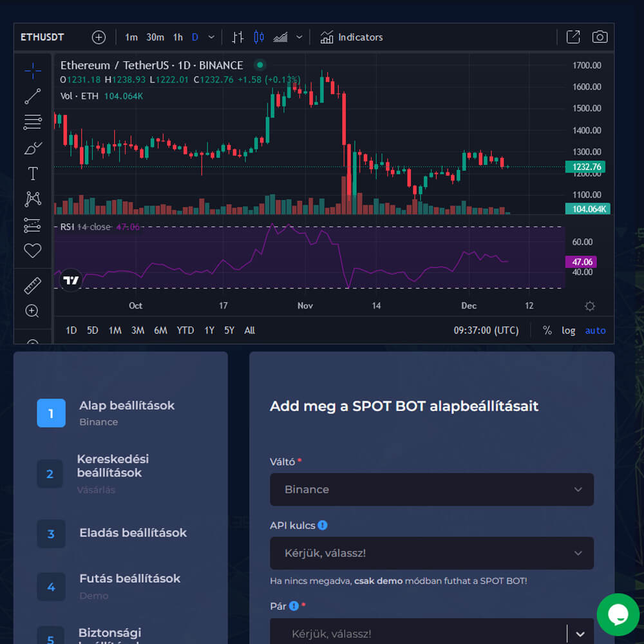Switch to 30m timeframe
This screenshot has width=644, height=644.
(x=155, y=37)
